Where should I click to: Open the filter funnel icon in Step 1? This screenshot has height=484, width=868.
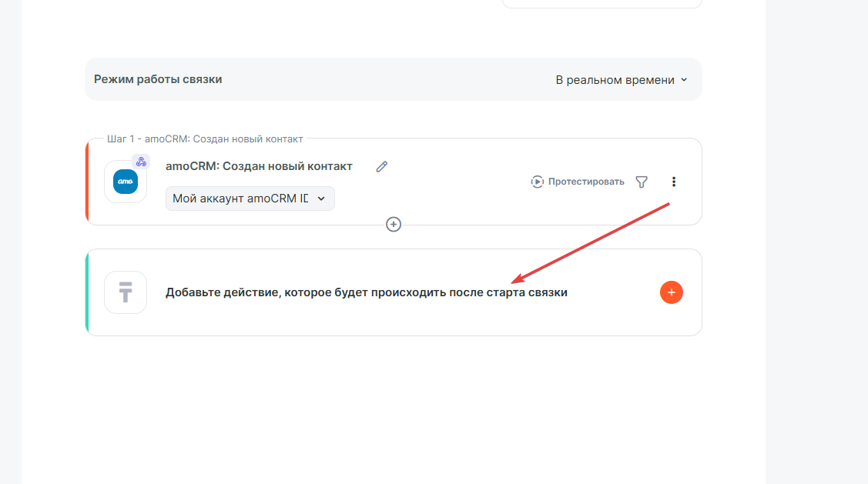tap(642, 182)
